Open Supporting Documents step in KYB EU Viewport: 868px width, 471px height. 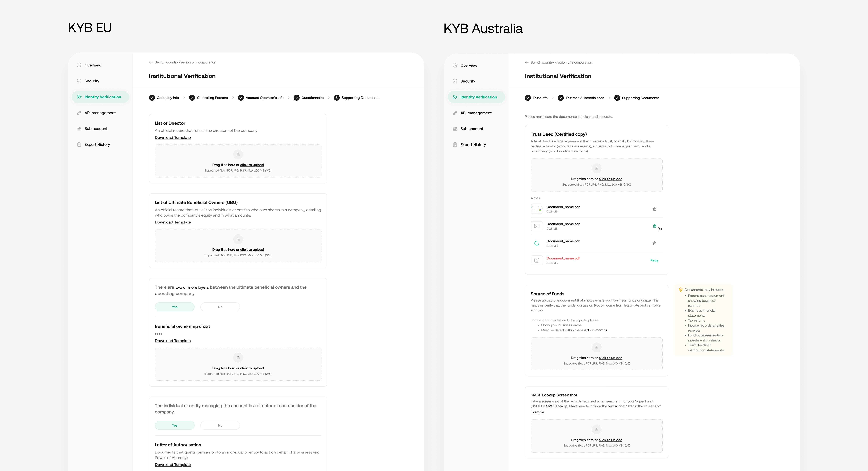[x=357, y=98]
